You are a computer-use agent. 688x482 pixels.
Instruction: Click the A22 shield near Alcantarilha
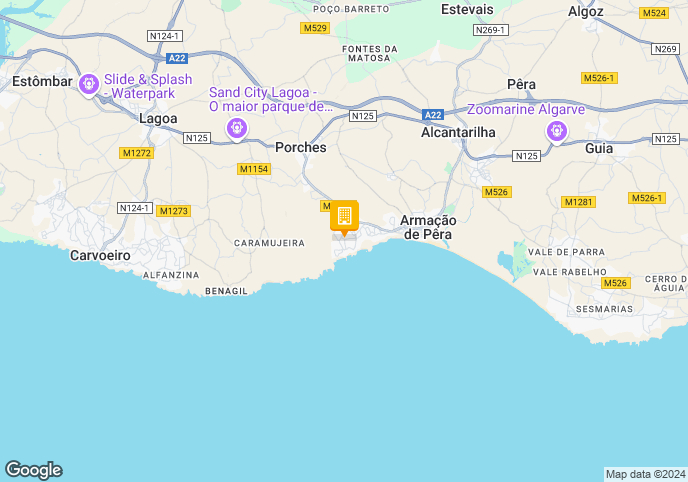click(433, 115)
